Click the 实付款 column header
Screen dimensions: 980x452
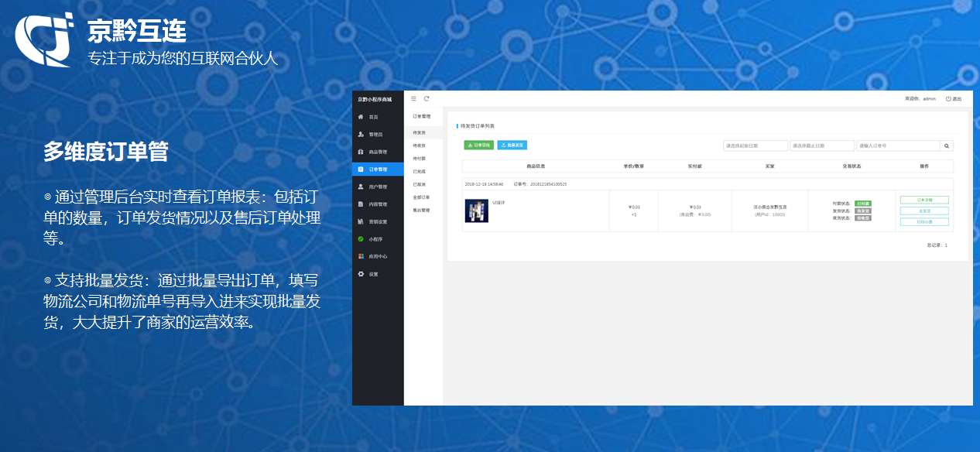pos(694,166)
